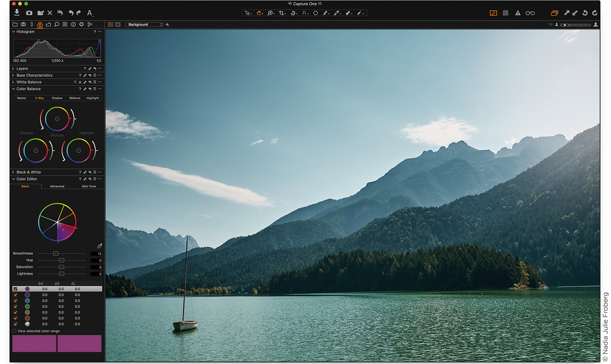Activate the Crop tool

[281, 13]
